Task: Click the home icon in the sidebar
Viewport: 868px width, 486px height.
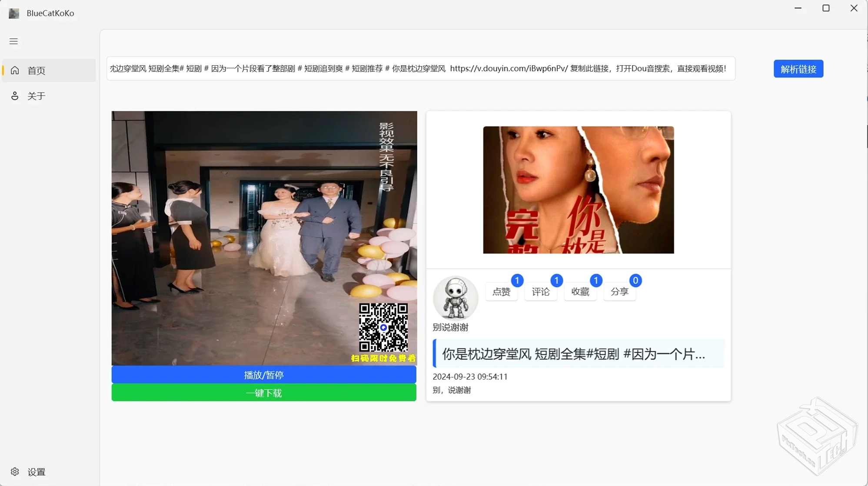Action: pos(15,70)
